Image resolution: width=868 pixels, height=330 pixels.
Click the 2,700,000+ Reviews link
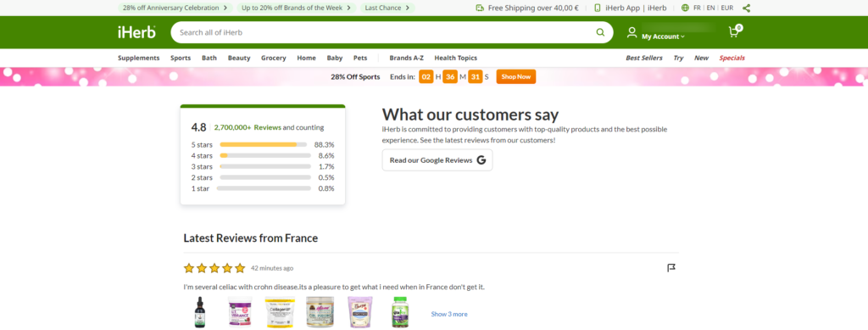click(248, 127)
